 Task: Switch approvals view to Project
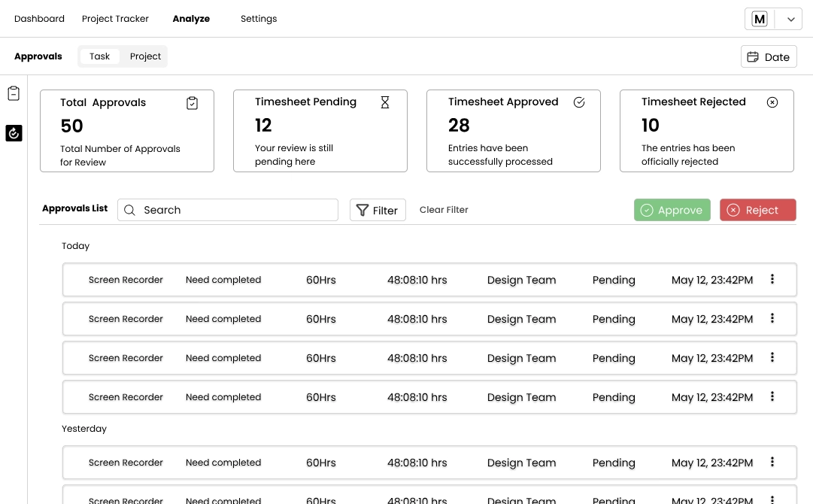coord(145,56)
